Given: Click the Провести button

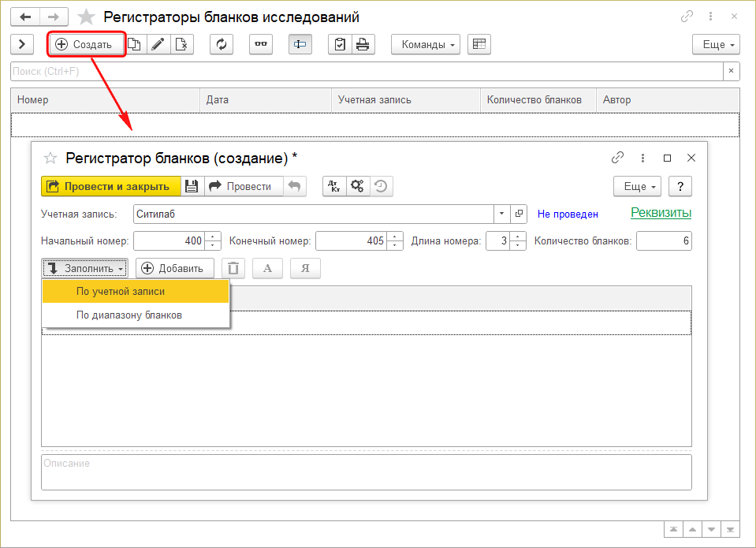Looking at the screenshot, I should [x=244, y=186].
